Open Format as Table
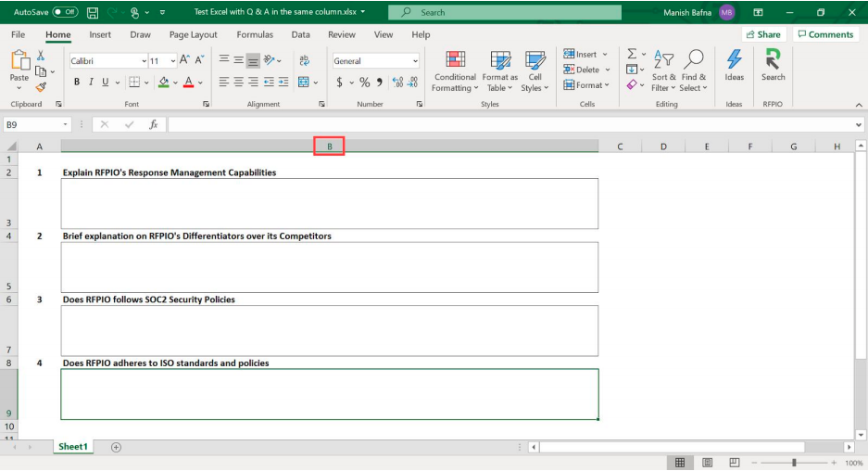The image size is (868, 471). pos(500,71)
